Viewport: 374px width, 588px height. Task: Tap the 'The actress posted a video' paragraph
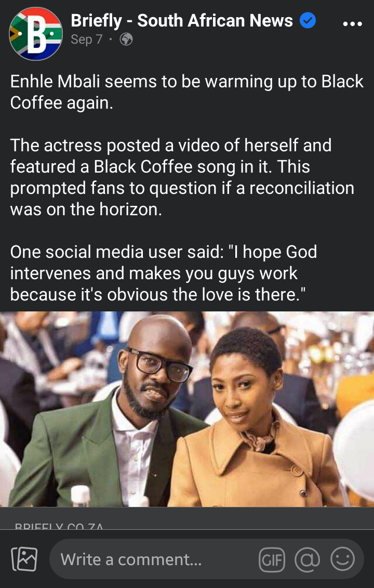[x=182, y=177]
